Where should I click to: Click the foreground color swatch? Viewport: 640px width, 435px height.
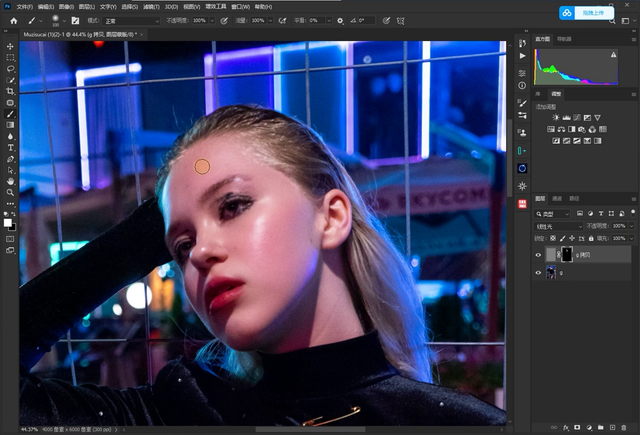[8, 222]
